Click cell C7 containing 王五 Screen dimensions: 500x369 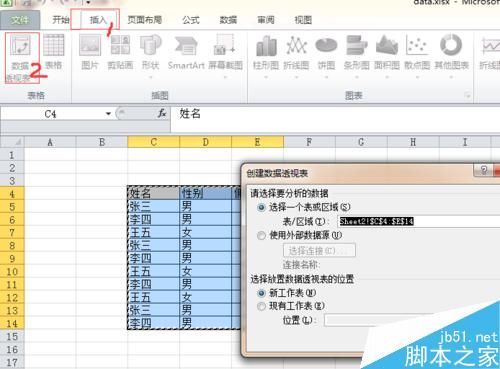(x=154, y=232)
